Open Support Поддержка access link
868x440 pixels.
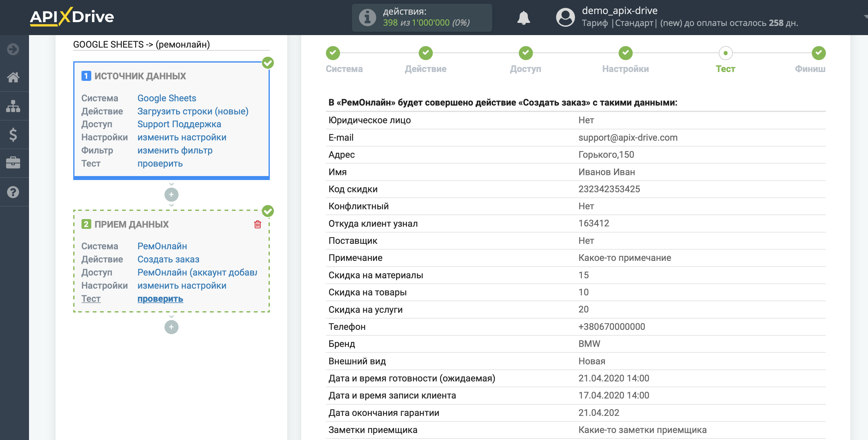[179, 124]
